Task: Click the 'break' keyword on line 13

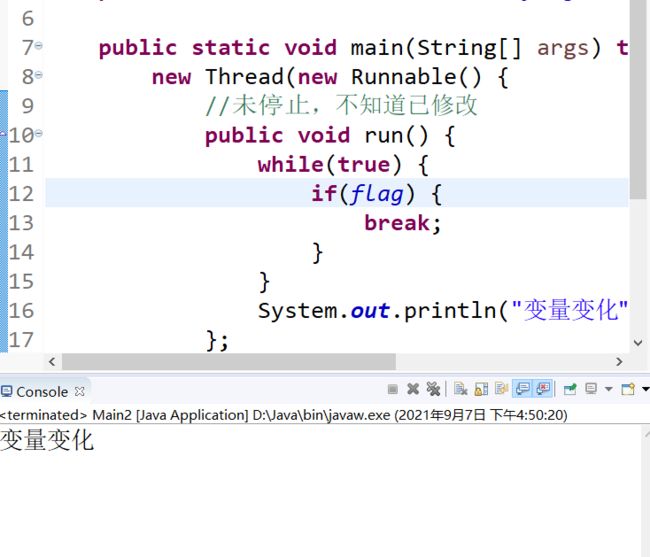Action: click(397, 223)
